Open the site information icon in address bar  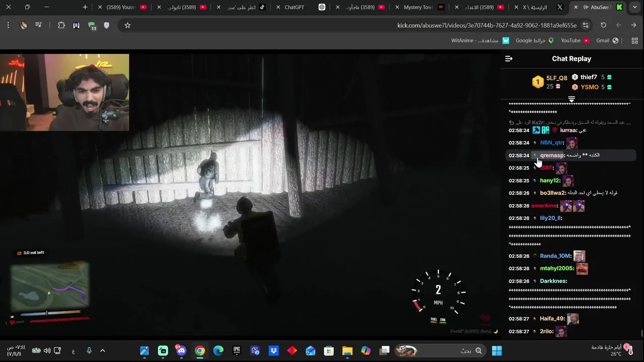586,25
